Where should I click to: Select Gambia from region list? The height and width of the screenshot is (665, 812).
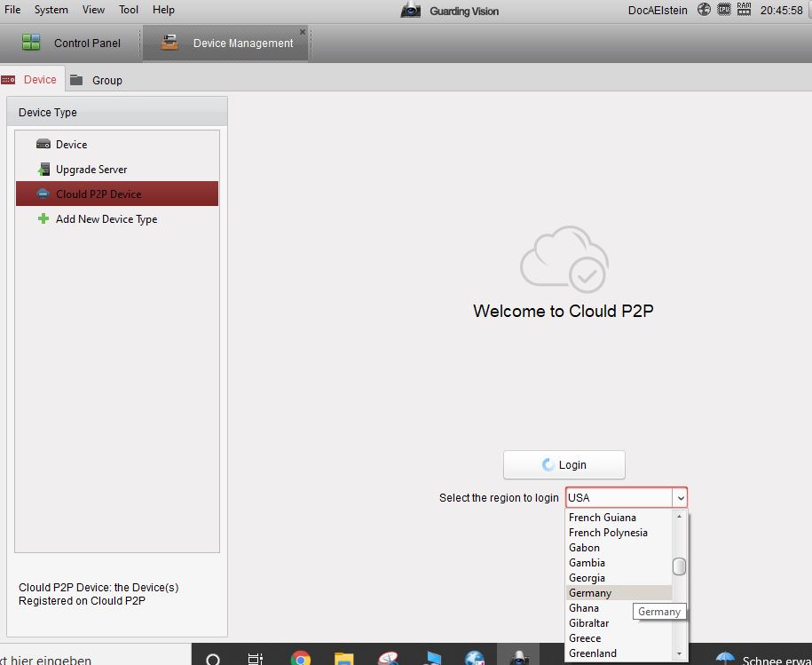(x=619, y=563)
